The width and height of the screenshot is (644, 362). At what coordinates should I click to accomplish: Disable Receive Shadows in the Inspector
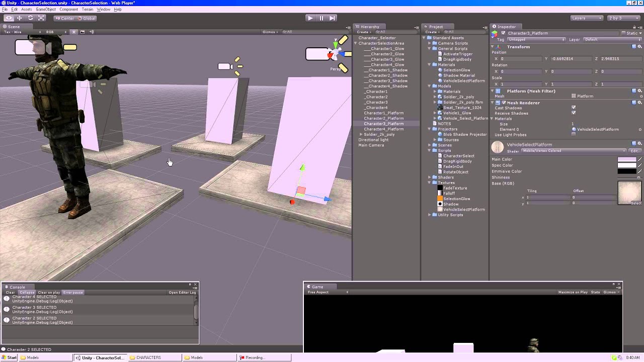tap(574, 113)
